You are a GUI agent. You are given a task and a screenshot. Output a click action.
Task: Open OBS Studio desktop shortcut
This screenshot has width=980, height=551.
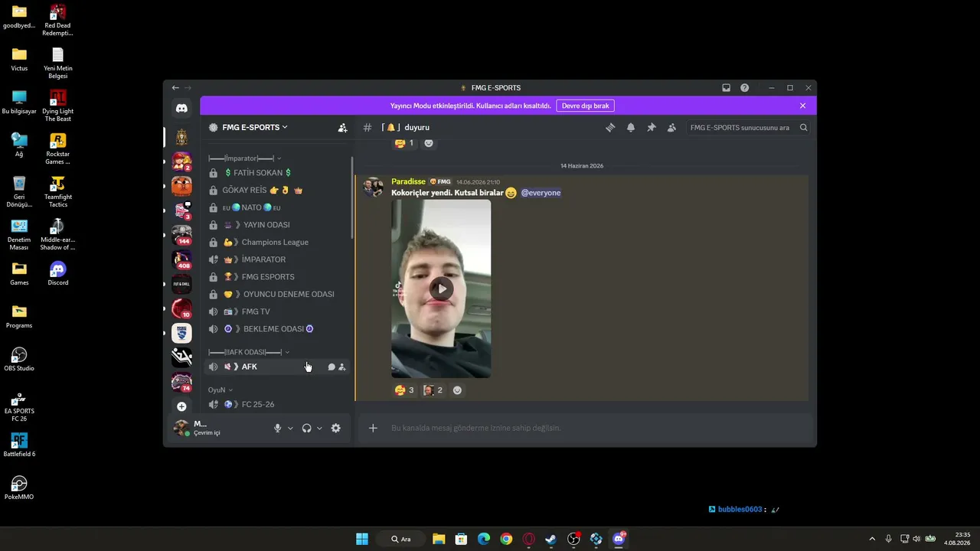19,360
